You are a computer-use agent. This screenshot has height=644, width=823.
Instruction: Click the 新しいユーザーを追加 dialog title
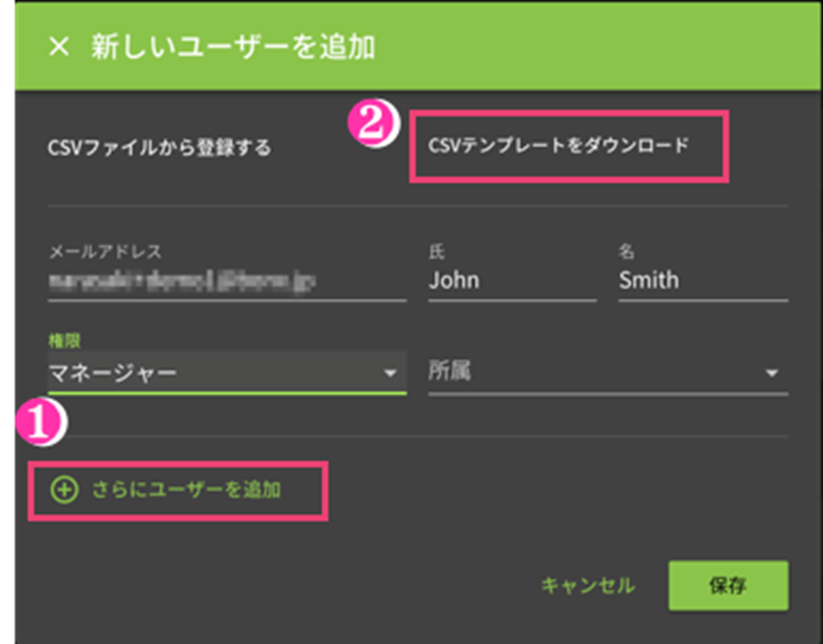233,47
